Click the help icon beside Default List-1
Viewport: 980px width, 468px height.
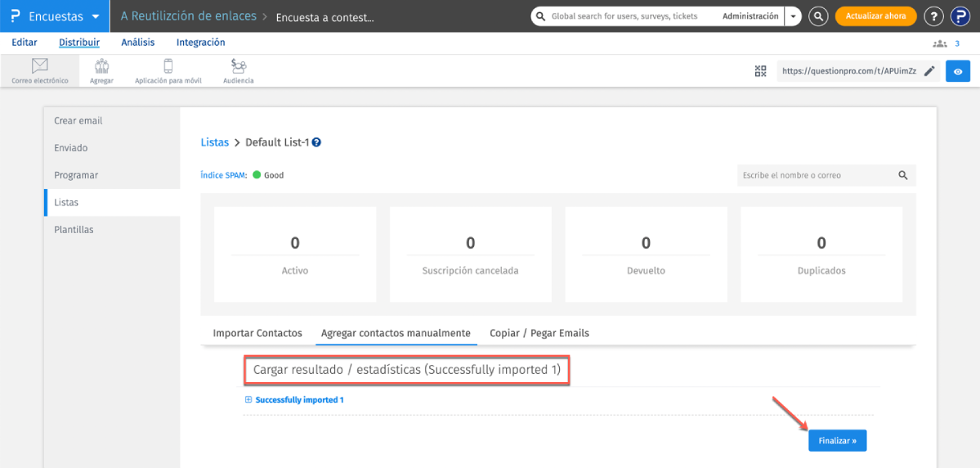click(317, 142)
